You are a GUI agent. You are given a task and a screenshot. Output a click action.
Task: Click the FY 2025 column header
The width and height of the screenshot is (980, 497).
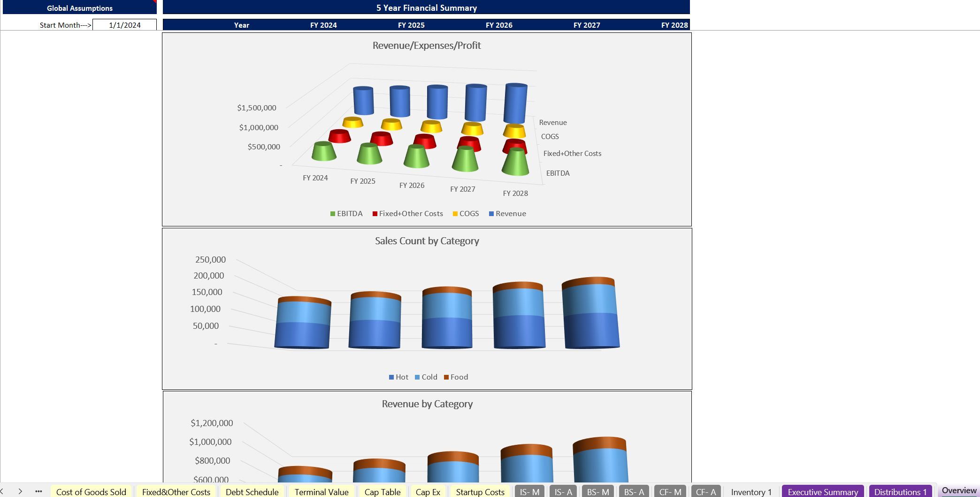coord(411,25)
